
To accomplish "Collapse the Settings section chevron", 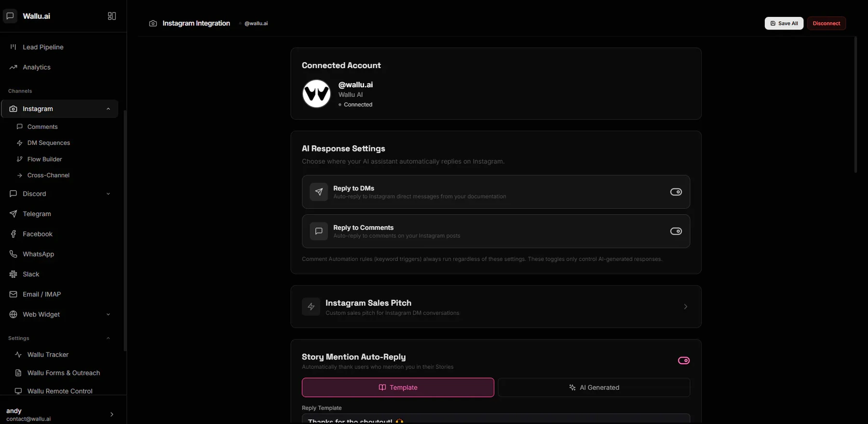I will (108, 338).
